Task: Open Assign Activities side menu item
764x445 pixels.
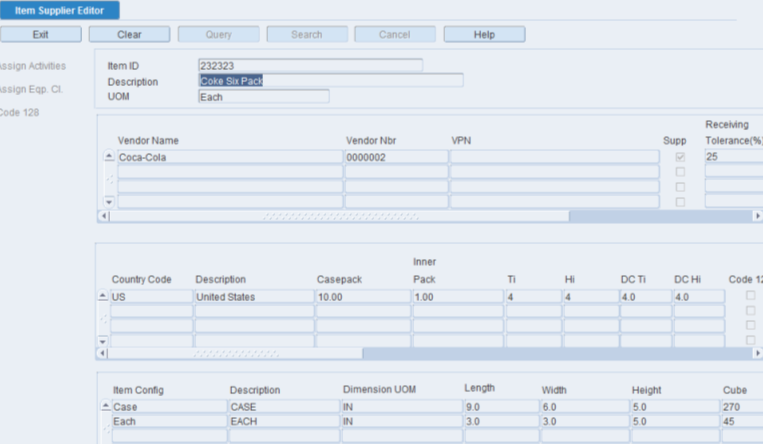Action: click(32, 66)
